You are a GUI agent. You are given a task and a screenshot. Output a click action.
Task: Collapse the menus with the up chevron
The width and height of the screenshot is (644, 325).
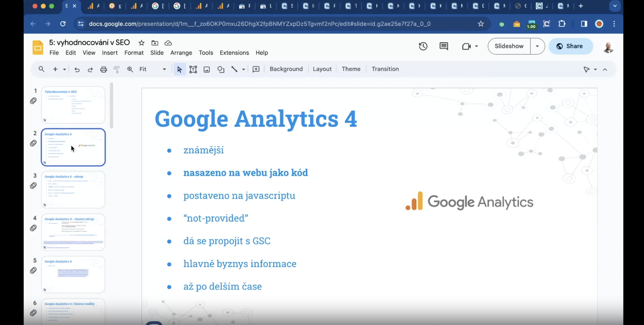605,70
